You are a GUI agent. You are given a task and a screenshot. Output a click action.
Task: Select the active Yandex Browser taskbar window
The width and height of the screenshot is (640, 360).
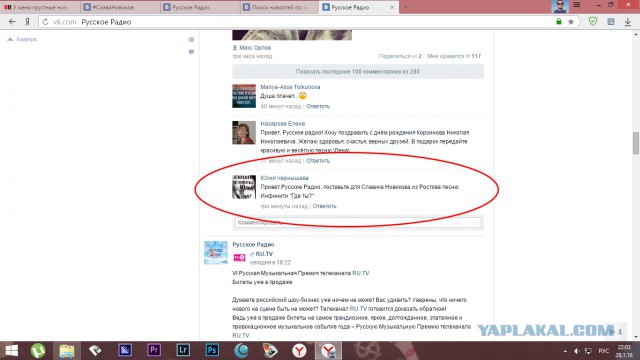(x=329, y=351)
